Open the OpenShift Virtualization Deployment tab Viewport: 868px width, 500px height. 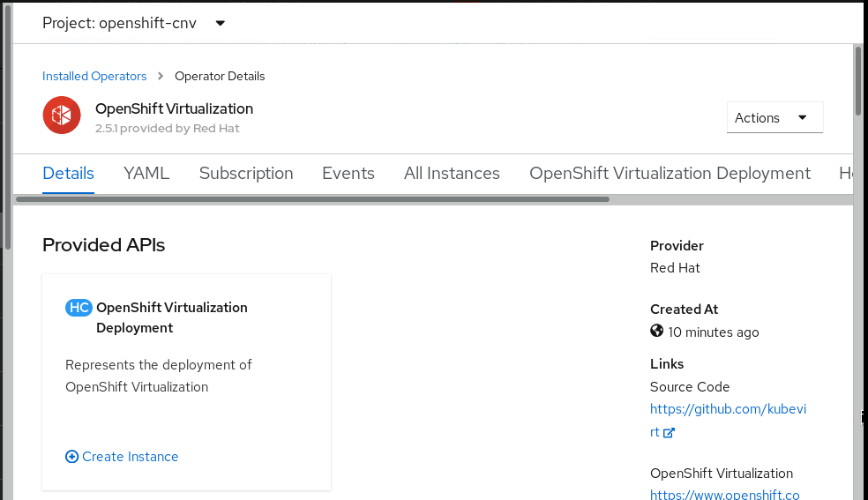point(670,174)
